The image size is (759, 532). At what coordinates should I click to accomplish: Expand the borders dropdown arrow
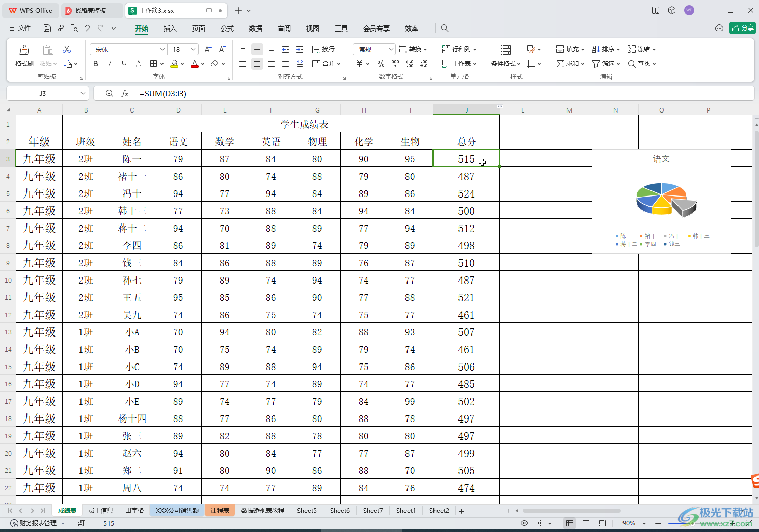[162, 64]
